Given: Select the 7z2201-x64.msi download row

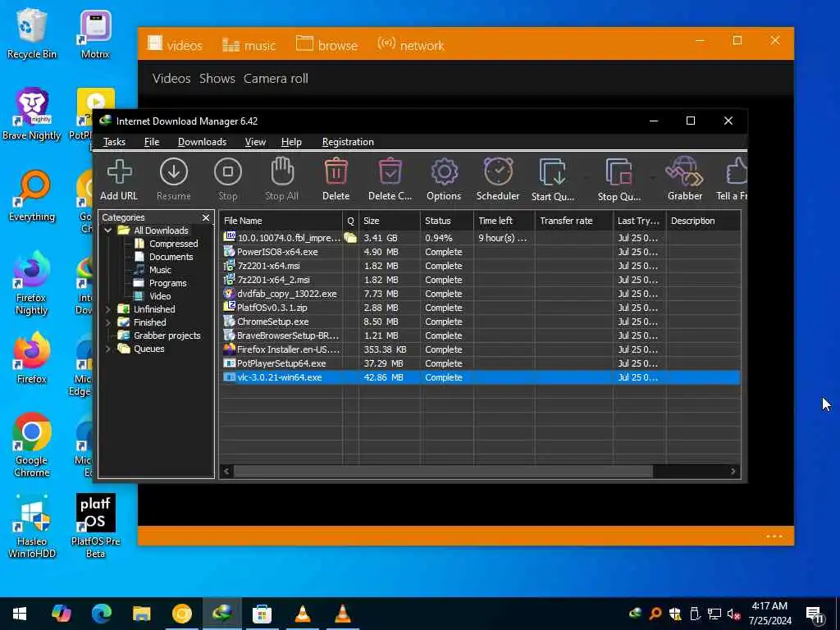Looking at the screenshot, I should coord(480,266).
